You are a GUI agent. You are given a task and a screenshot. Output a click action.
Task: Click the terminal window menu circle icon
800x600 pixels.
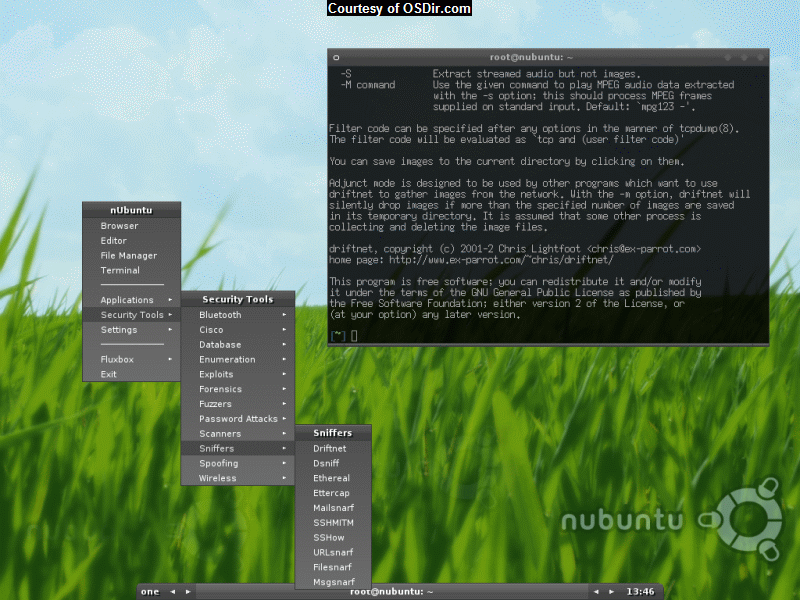[336, 57]
